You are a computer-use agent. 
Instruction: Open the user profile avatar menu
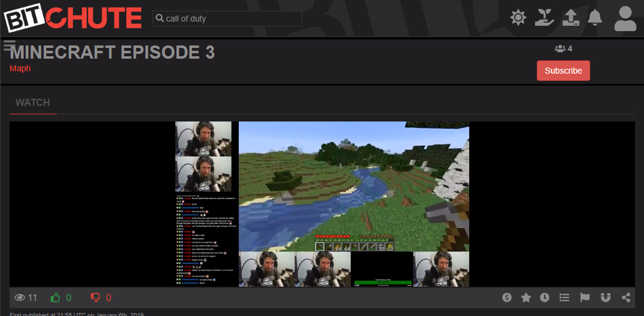(x=625, y=19)
